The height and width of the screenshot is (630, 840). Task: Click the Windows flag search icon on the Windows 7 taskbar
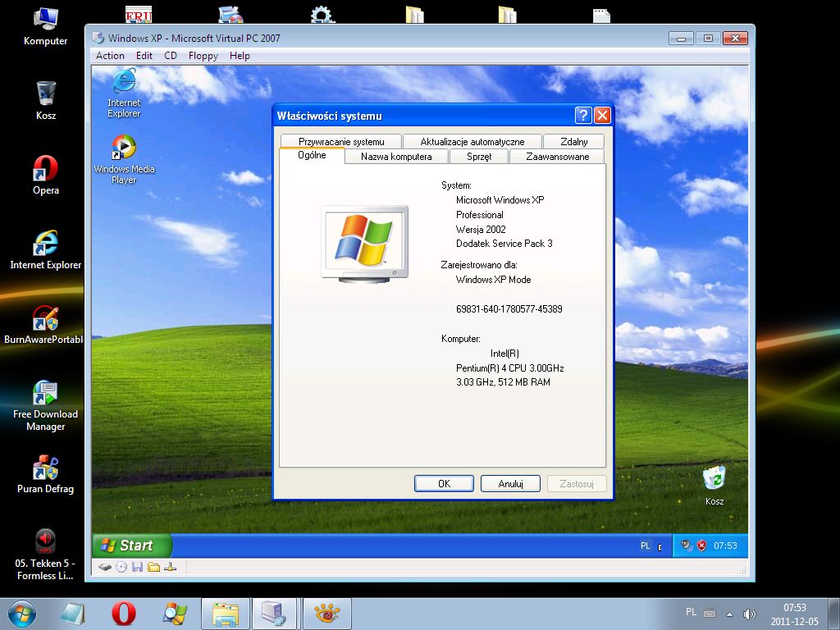[175, 614]
